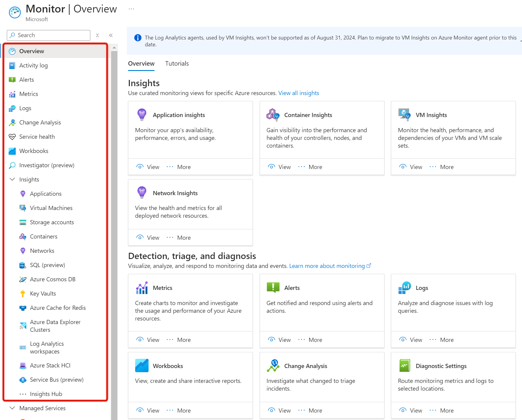This screenshot has width=522, height=420.
Task: Click View on Application insights card
Action: coord(148,167)
